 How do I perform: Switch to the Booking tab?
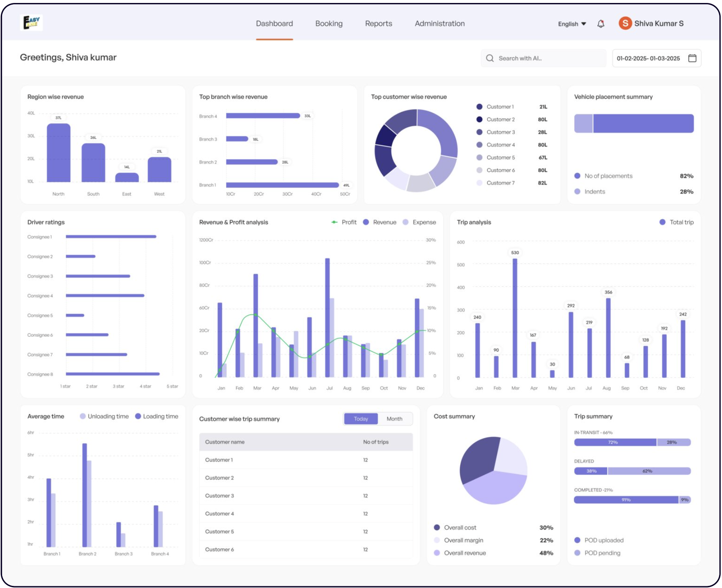(x=329, y=24)
